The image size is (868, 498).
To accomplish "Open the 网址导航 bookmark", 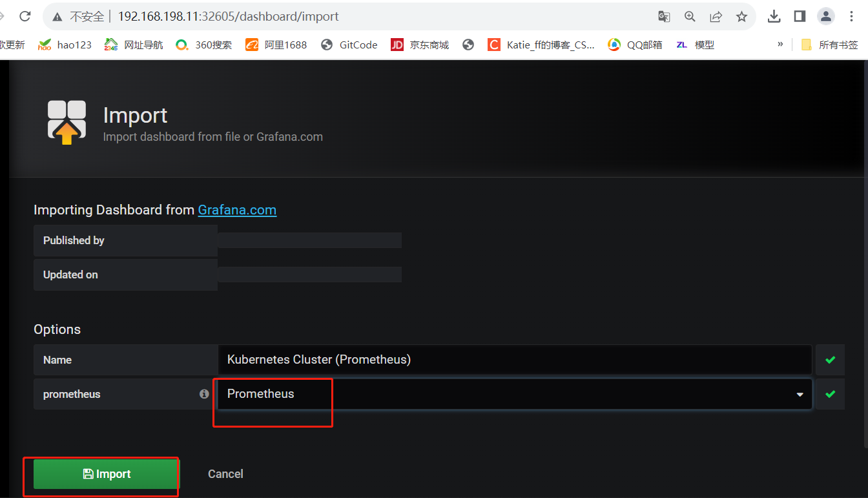I will coord(134,45).
